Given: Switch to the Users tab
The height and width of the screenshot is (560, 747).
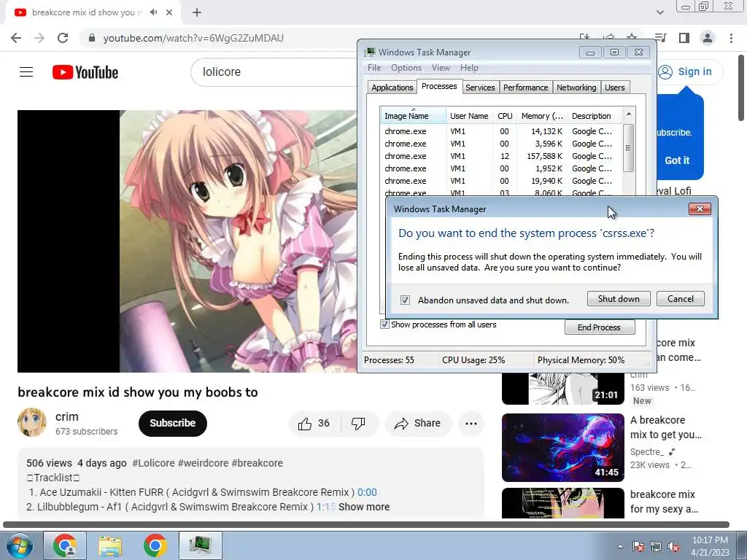Looking at the screenshot, I should [x=614, y=87].
